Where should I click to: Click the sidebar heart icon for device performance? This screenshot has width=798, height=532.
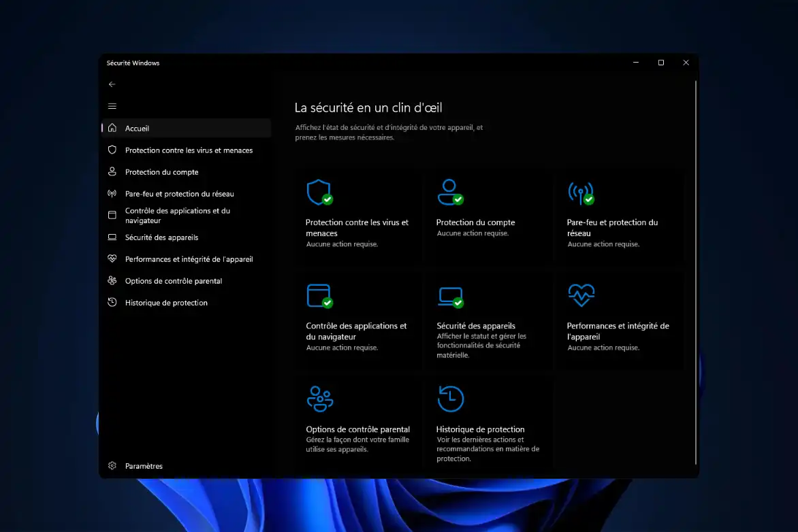112,259
